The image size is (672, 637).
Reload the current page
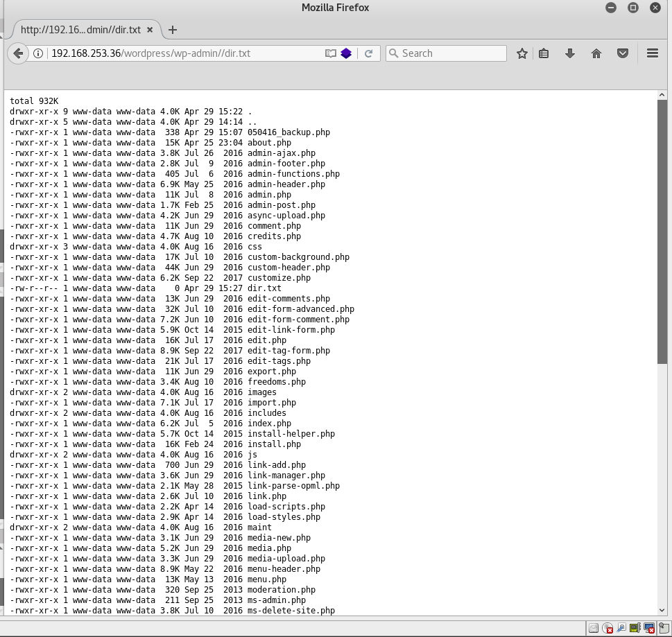pyautogui.click(x=369, y=53)
